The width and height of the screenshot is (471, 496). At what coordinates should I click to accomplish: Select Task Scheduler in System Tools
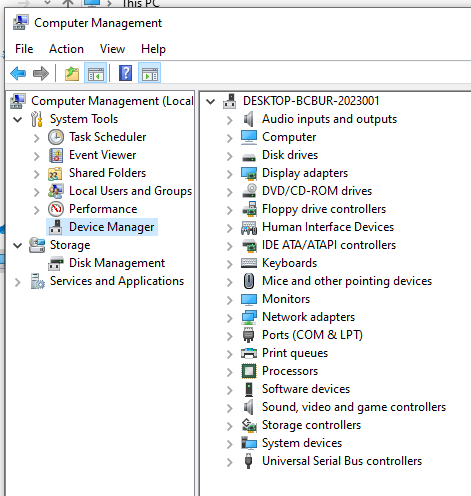108,137
